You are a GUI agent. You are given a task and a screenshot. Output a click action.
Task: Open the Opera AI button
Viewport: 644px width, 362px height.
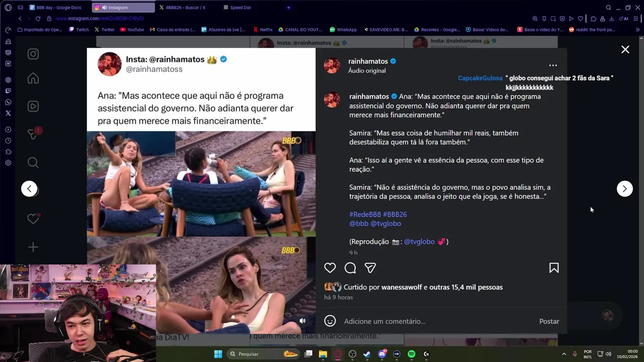(x=624, y=19)
